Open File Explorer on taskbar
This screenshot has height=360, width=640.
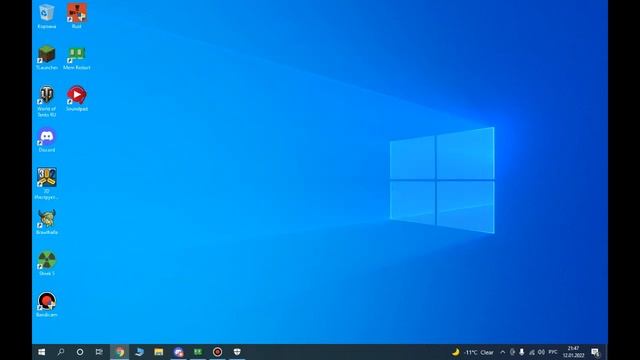(159, 352)
